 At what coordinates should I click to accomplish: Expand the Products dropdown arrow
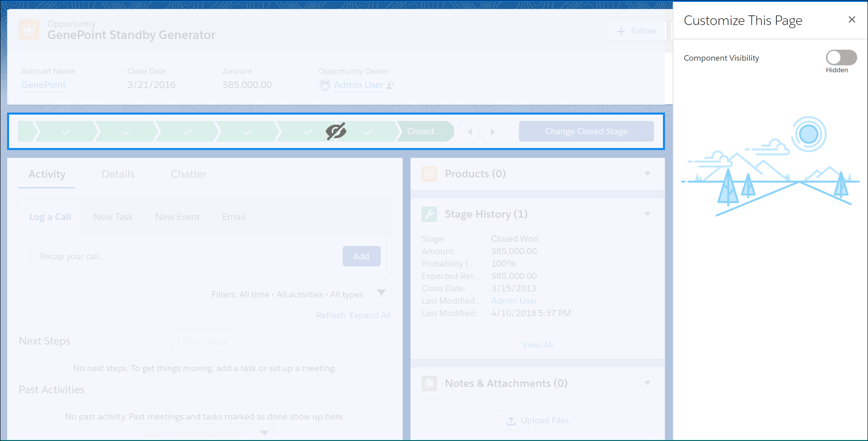(x=647, y=174)
